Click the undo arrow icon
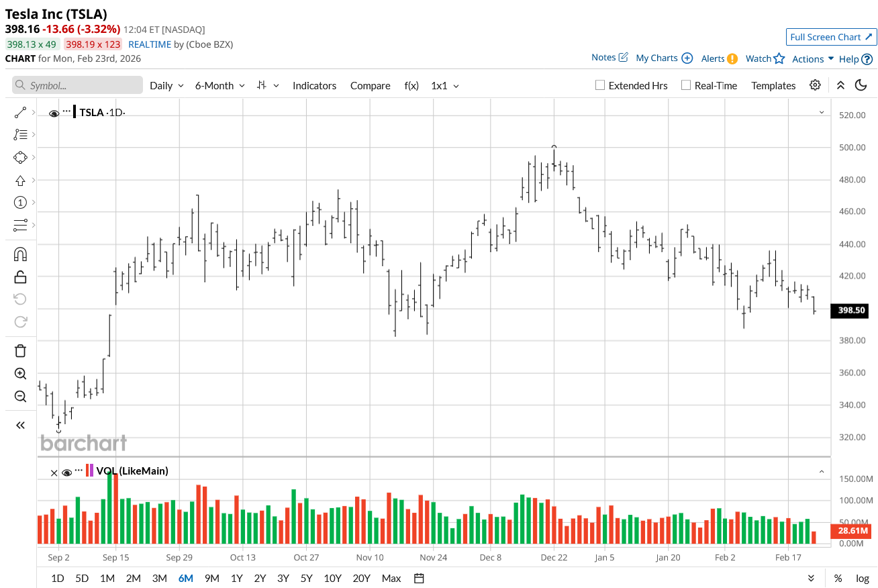This screenshot has height=588, width=878. click(x=20, y=299)
